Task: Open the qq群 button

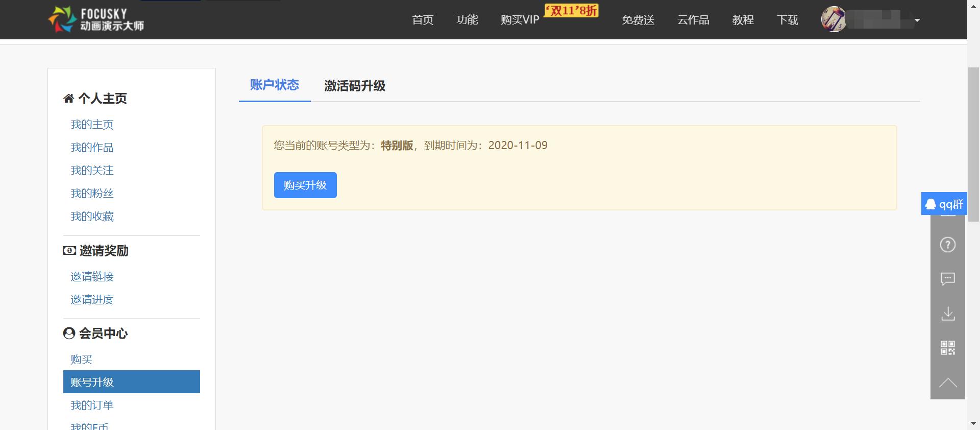Action: click(944, 204)
